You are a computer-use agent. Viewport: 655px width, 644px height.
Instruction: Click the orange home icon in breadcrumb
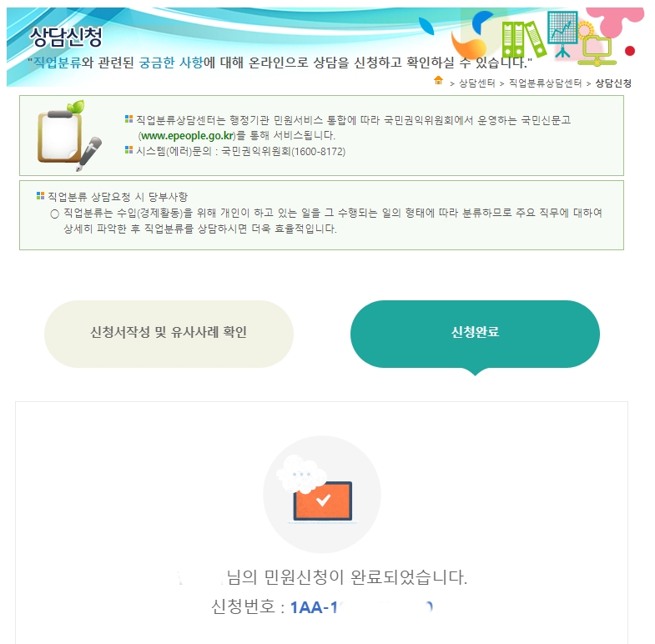[438, 80]
